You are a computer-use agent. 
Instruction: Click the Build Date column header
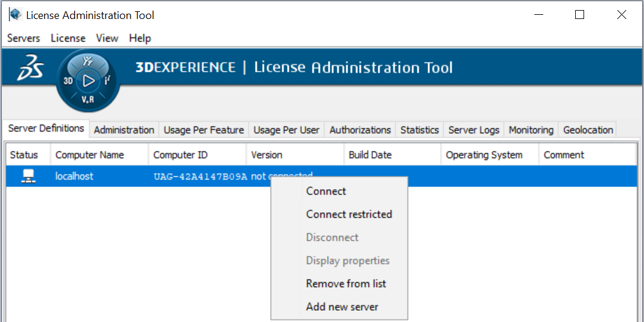point(393,155)
